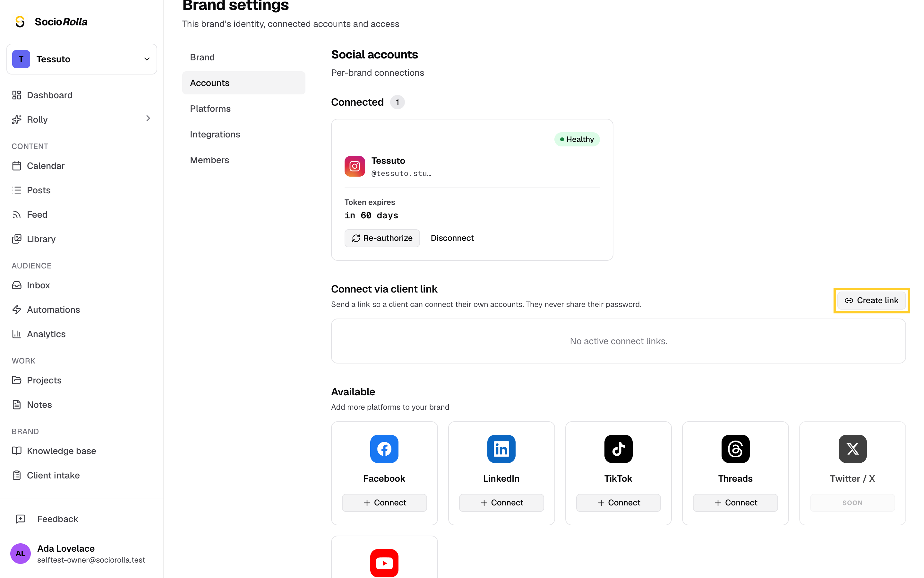Open the Client intake clipboard icon

pos(16,475)
